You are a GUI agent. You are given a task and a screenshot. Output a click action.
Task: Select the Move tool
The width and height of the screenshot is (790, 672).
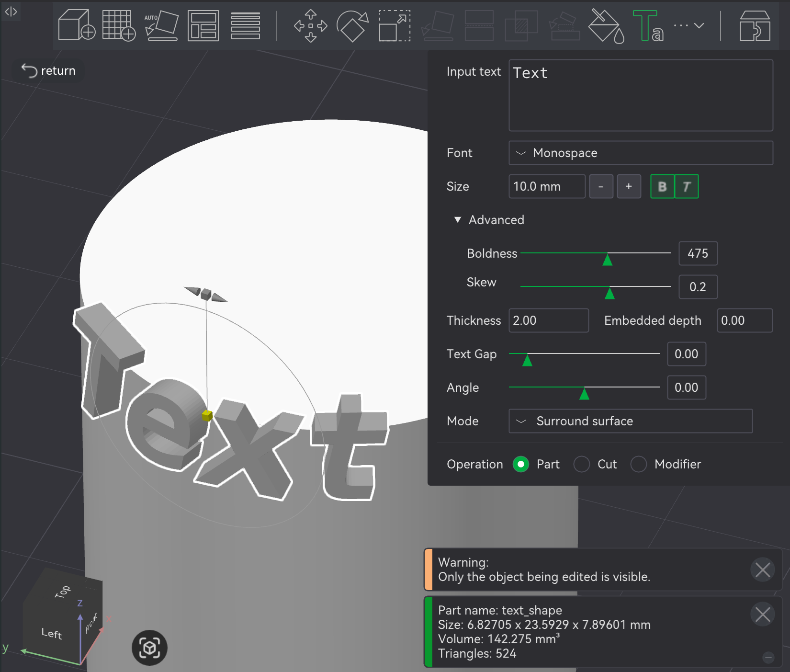[311, 25]
